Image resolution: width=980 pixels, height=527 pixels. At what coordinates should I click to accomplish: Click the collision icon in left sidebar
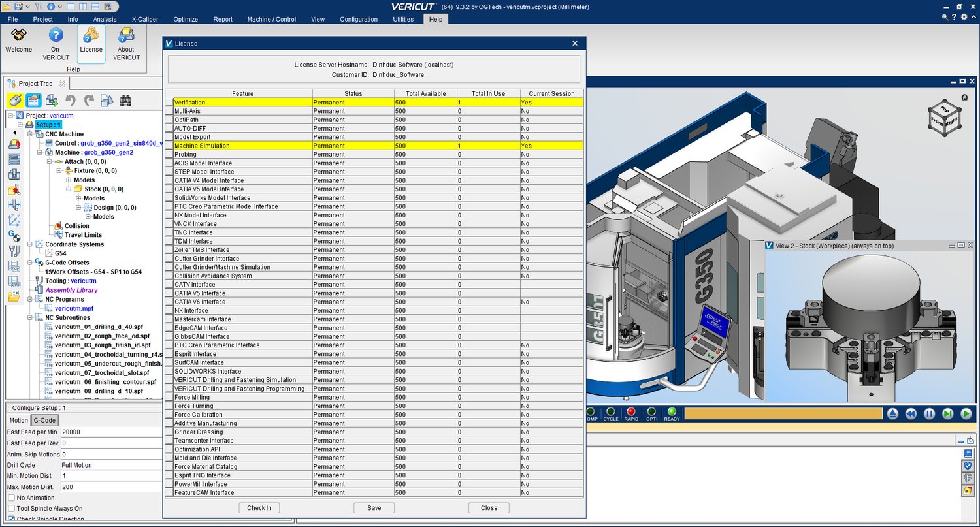point(14,189)
